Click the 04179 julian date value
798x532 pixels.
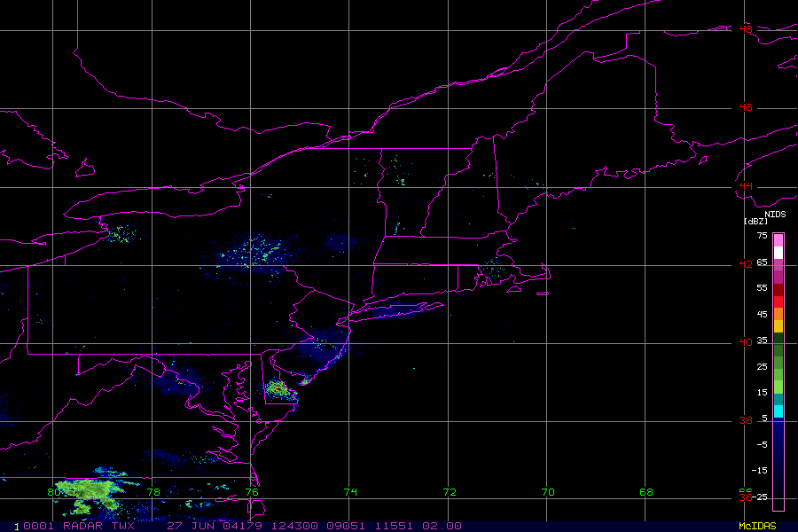click(242, 526)
